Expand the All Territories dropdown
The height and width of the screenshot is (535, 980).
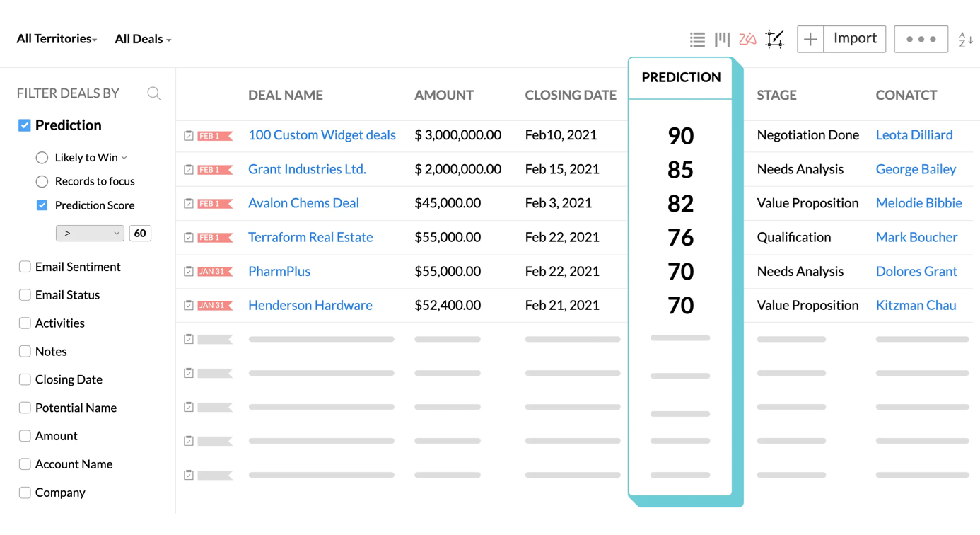pos(57,39)
